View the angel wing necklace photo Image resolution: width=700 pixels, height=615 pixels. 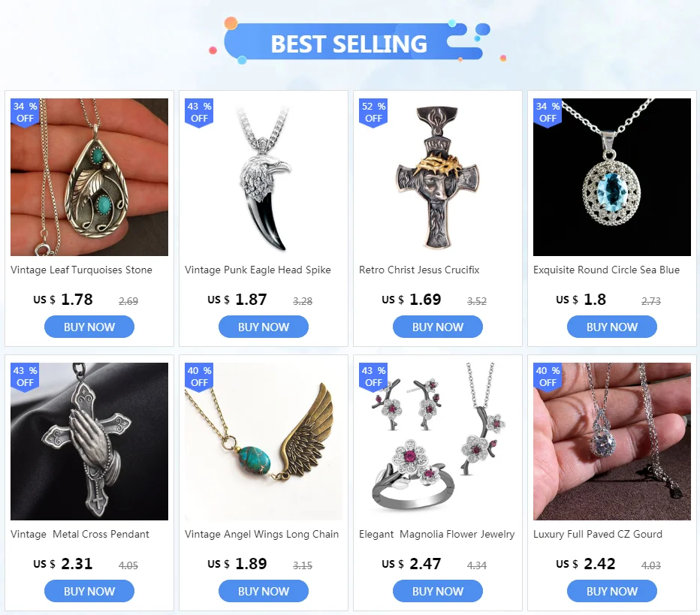coord(264,442)
